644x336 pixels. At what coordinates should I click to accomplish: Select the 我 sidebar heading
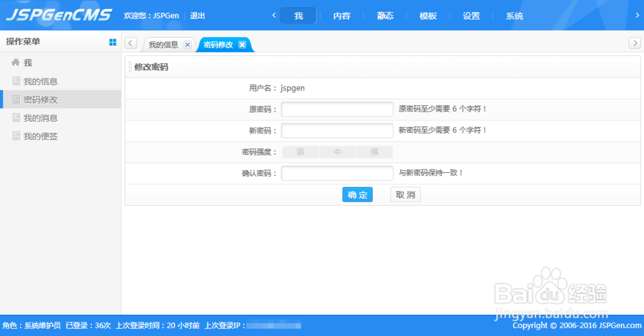(x=28, y=63)
